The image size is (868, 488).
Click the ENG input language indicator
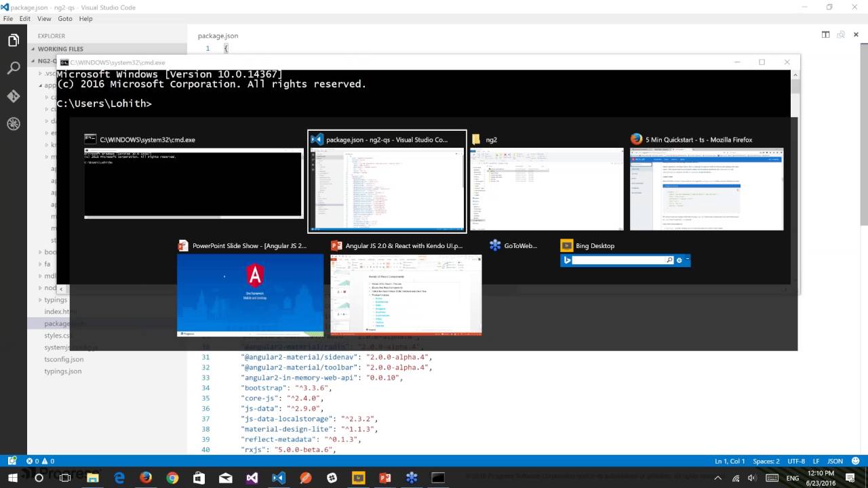792,478
